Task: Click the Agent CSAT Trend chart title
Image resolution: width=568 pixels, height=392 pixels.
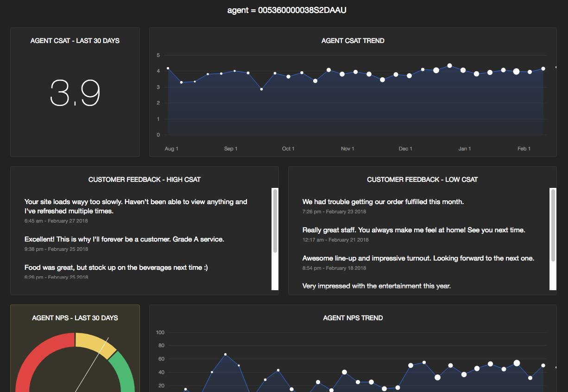Action: point(353,41)
